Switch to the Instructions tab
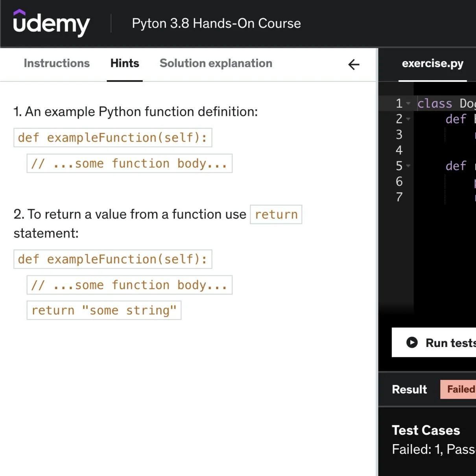This screenshot has height=476, width=476. [57, 63]
